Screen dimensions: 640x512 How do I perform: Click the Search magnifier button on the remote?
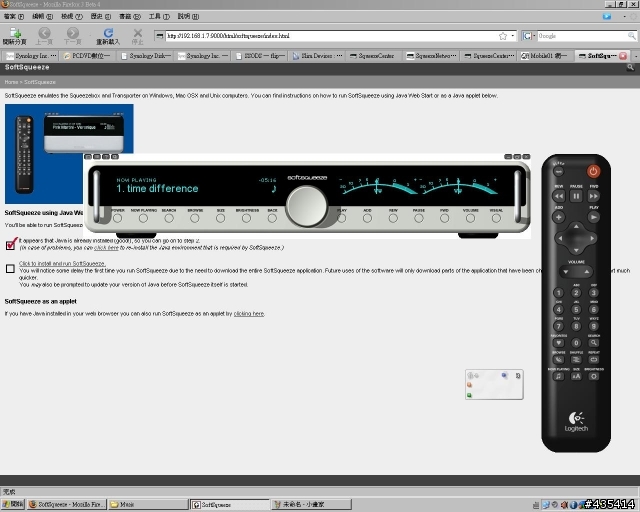pyautogui.click(x=593, y=343)
